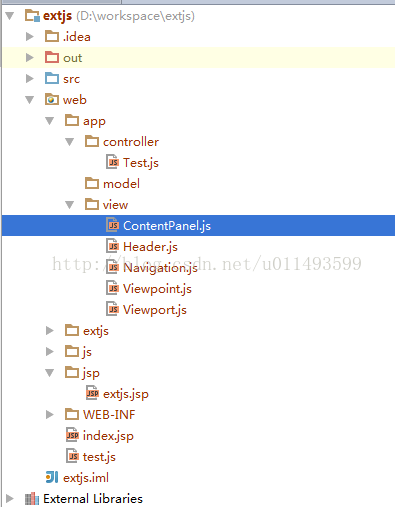Click the External Libraries bookshelf icon

tap(32, 499)
